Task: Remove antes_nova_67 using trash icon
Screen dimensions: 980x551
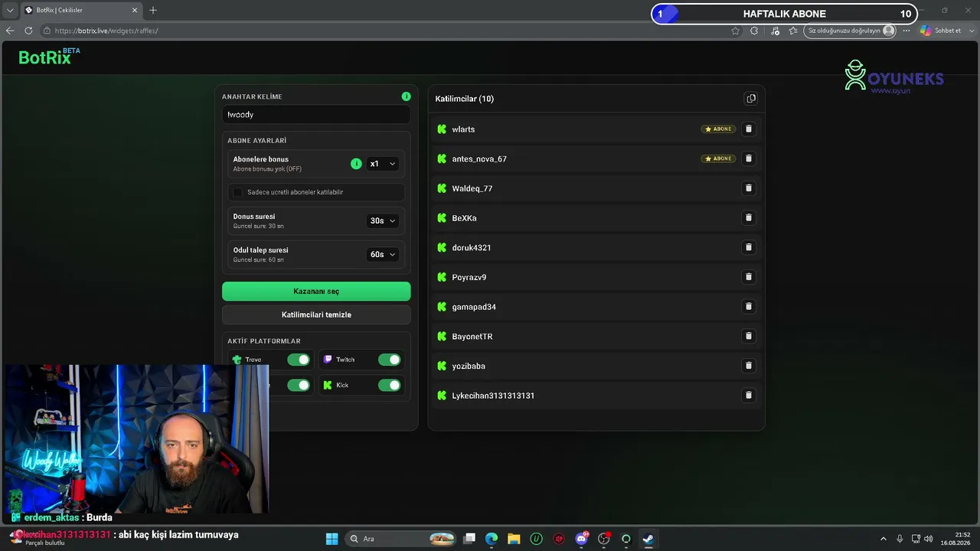Action: (749, 158)
